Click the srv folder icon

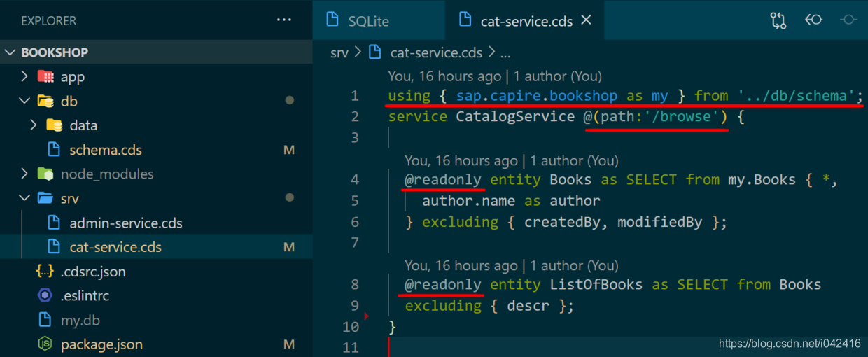45,198
